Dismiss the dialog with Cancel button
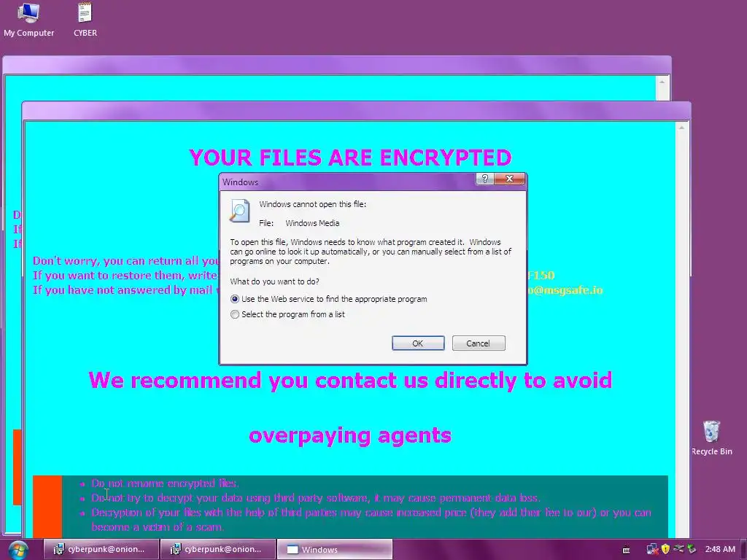The width and height of the screenshot is (747, 560). click(x=479, y=343)
